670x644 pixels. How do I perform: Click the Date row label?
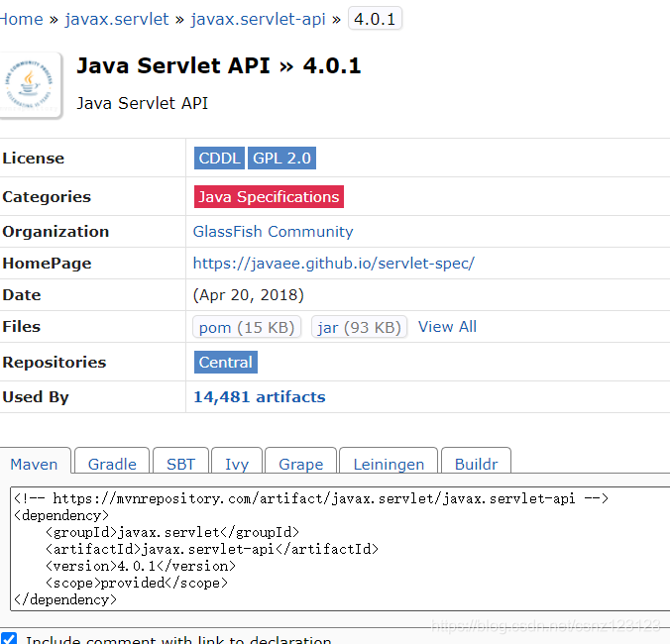coord(22,295)
